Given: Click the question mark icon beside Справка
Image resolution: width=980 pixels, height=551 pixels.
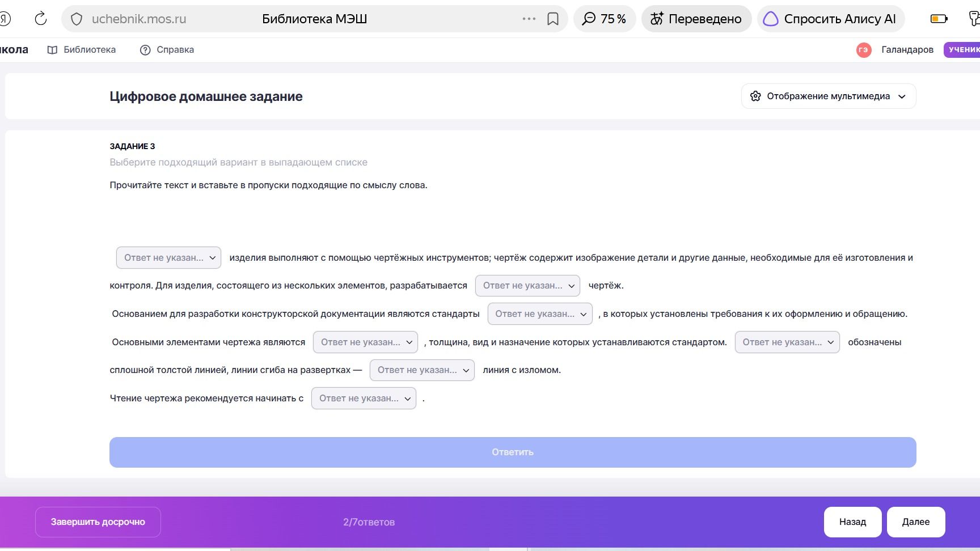Looking at the screenshot, I should point(145,50).
